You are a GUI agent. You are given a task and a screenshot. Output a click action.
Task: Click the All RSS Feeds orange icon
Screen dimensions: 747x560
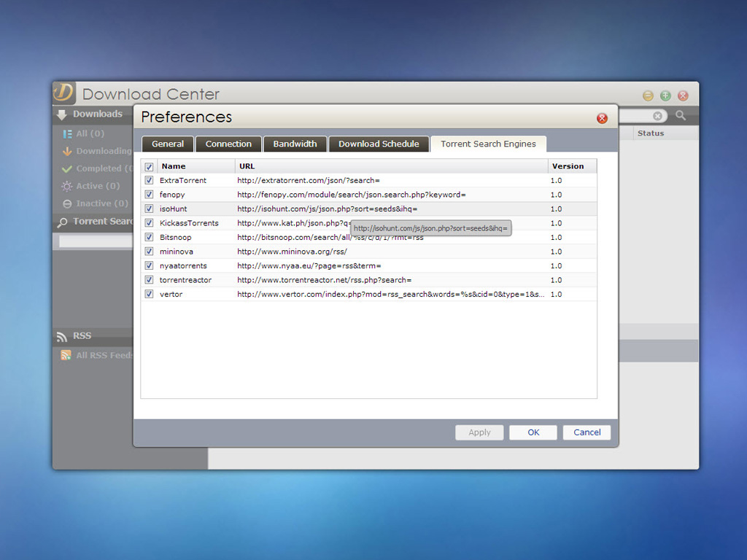66,355
